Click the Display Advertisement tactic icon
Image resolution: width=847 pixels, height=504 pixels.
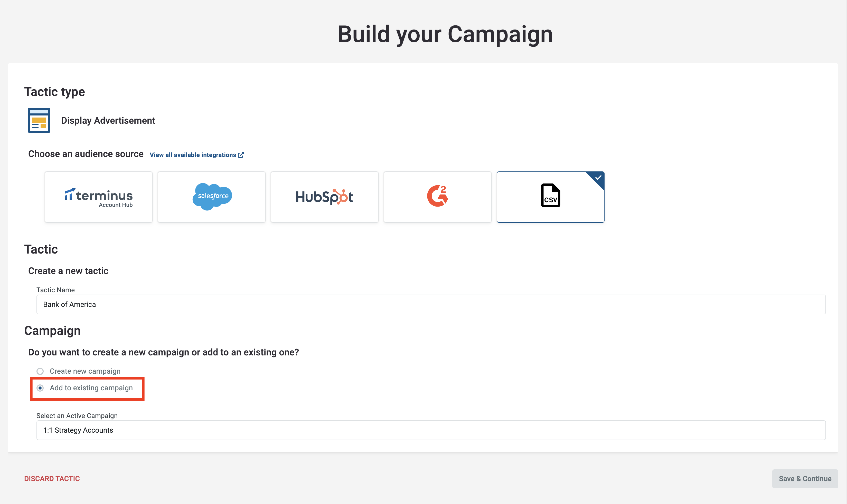coord(39,121)
